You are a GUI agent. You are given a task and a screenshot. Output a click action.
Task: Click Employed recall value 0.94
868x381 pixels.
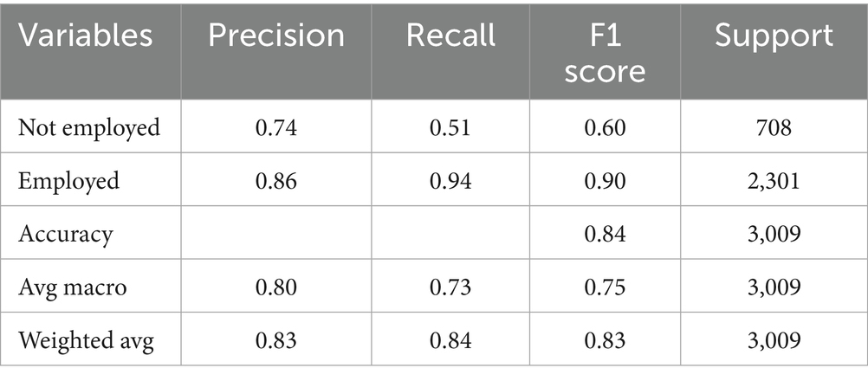(453, 182)
